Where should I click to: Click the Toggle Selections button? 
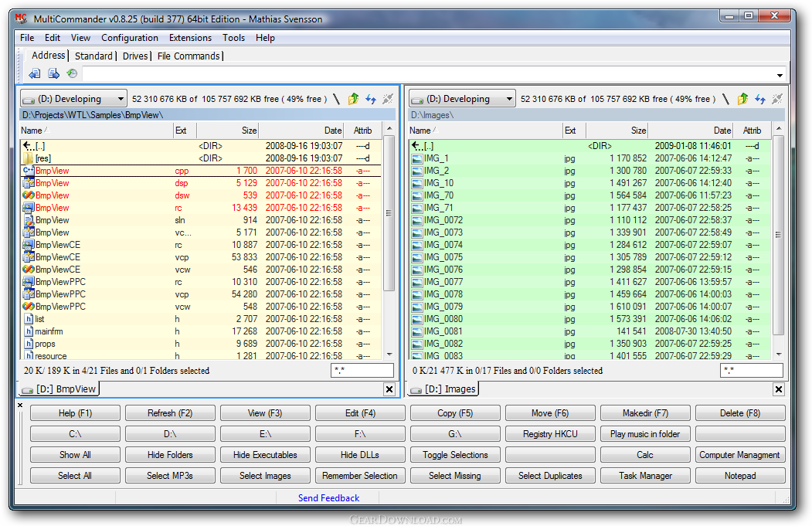click(455, 455)
